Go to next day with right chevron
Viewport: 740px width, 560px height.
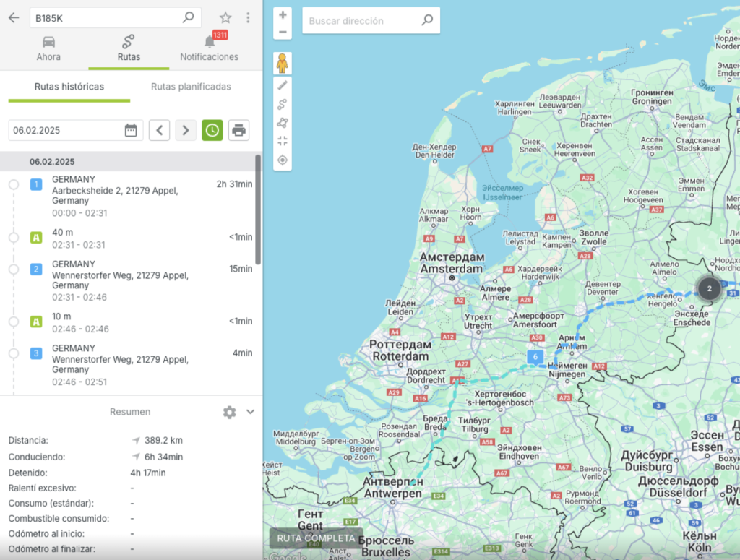click(x=186, y=130)
